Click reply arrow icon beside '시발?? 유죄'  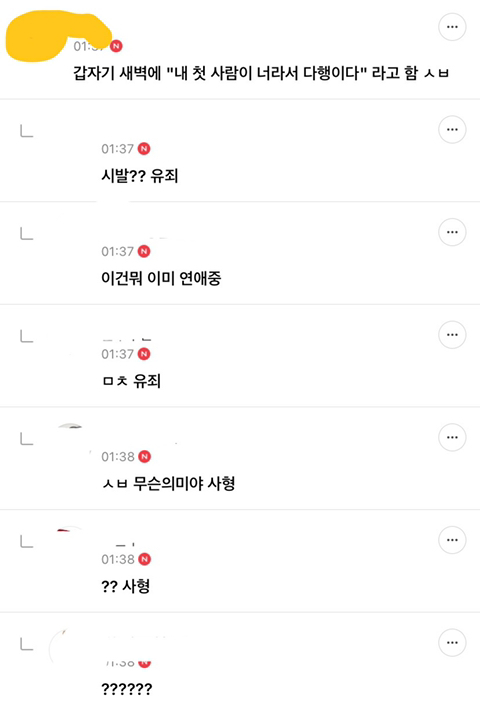(27, 131)
